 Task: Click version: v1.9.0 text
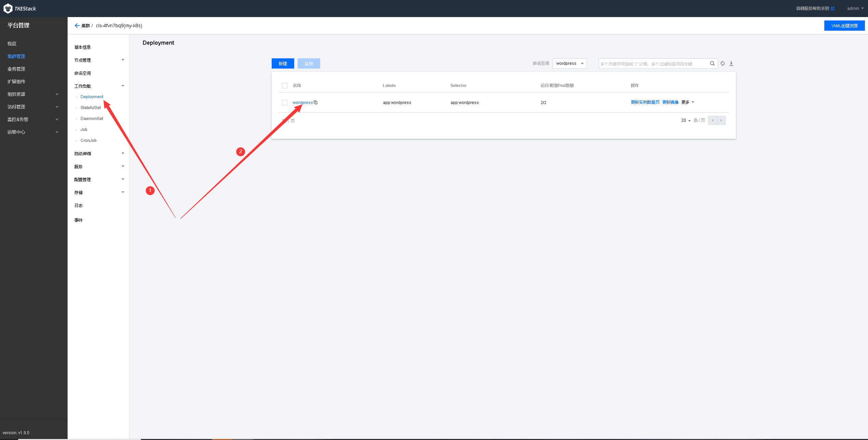point(16,433)
